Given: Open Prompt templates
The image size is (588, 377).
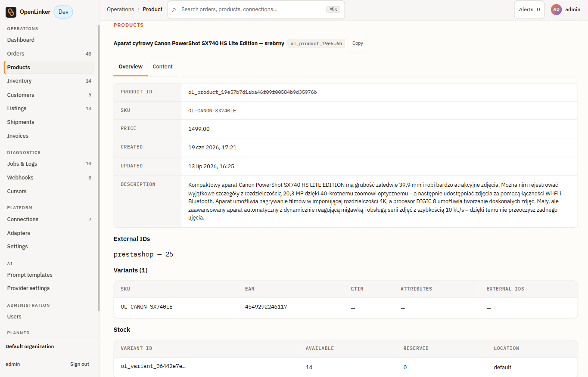Looking at the screenshot, I should [49, 275].
